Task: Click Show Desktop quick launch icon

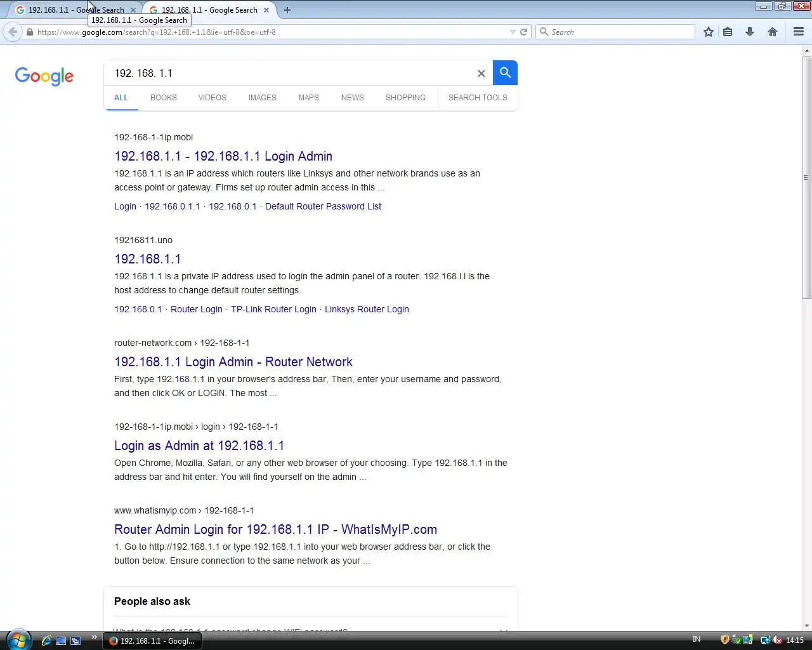Action: 61,640
